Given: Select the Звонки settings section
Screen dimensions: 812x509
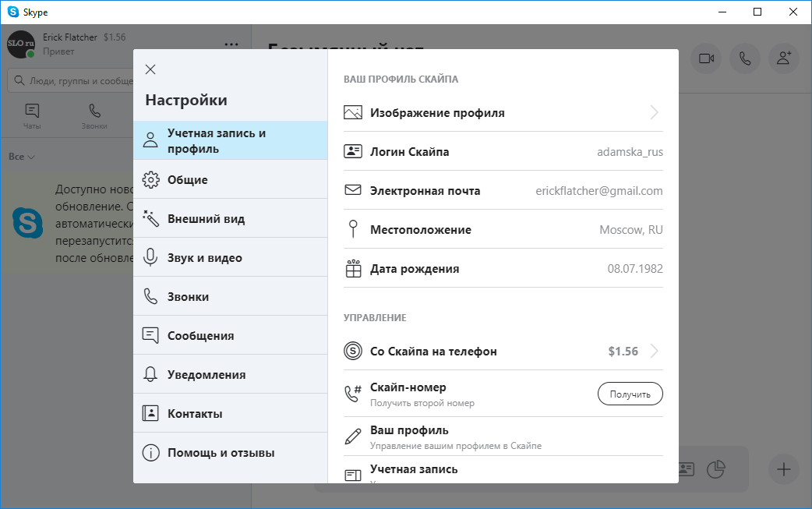Looking at the screenshot, I should [x=231, y=297].
